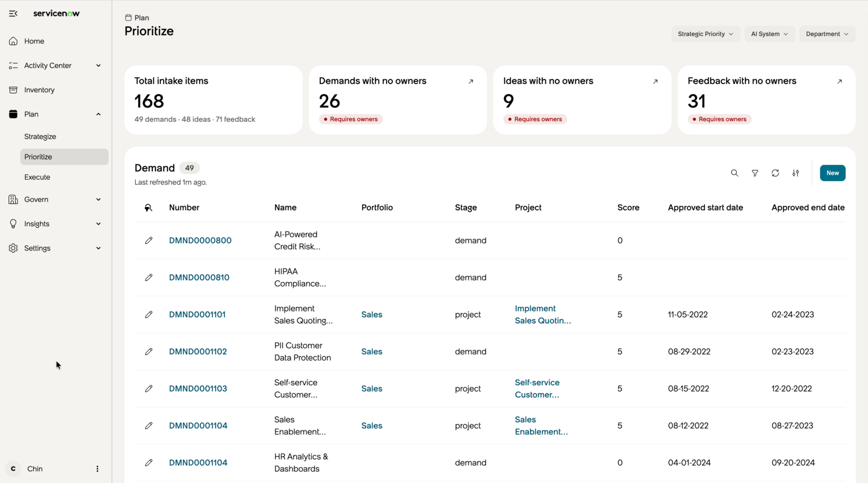Screen dimensions: 868x483
Task: Click the date 02-24-2023
Action: point(792,314)
